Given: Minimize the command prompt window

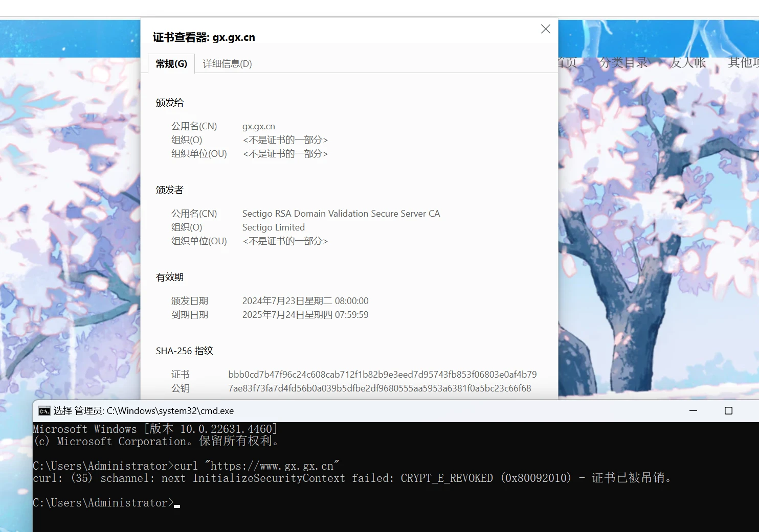Looking at the screenshot, I should (x=694, y=411).
